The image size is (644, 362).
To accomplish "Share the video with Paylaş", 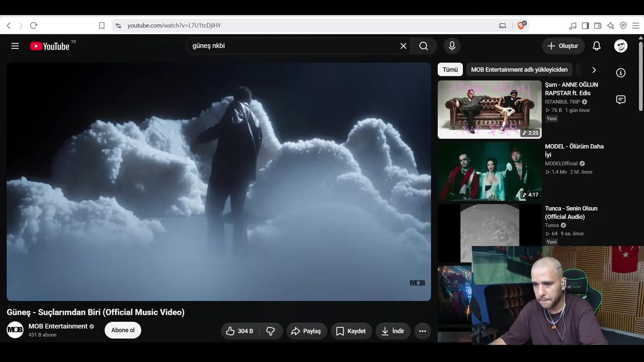I will [307, 331].
